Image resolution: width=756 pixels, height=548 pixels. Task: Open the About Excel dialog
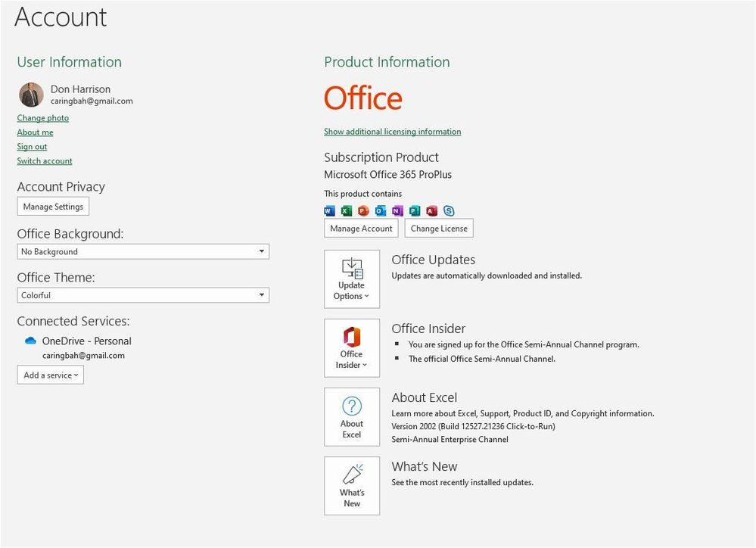click(x=352, y=417)
